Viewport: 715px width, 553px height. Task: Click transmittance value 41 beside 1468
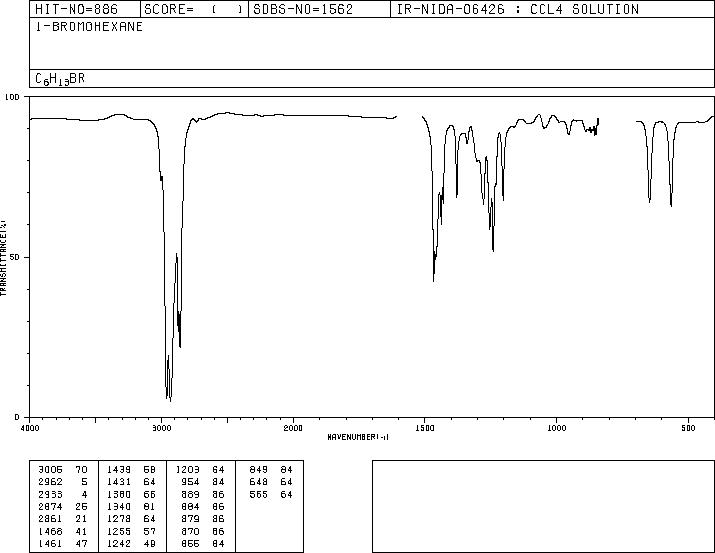[81, 531]
